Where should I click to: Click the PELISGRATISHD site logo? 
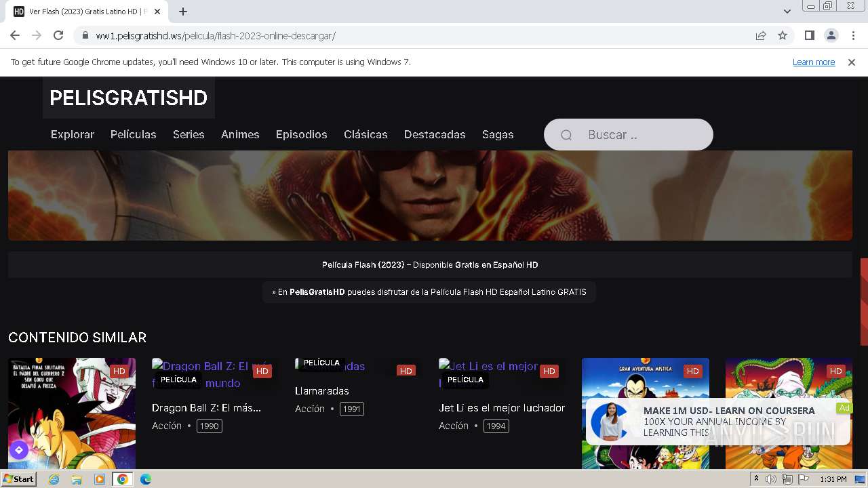[x=128, y=98]
